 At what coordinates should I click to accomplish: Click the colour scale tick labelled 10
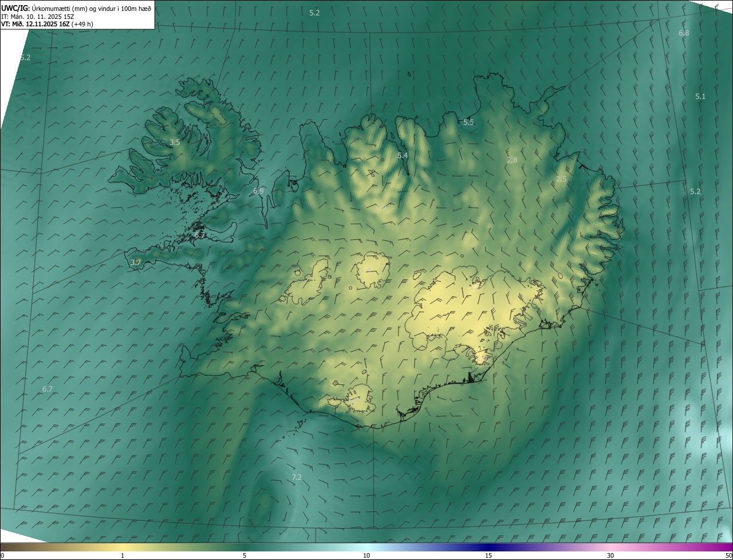366,555
